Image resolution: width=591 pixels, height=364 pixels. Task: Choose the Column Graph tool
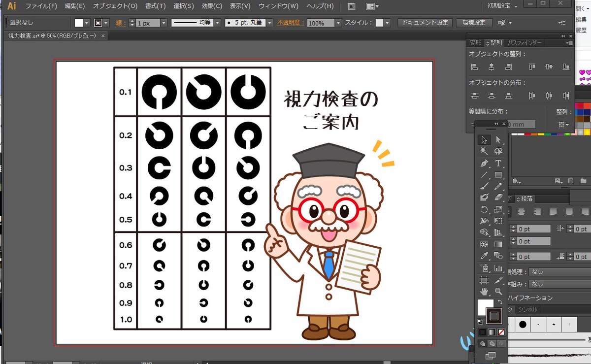tap(498, 268)
